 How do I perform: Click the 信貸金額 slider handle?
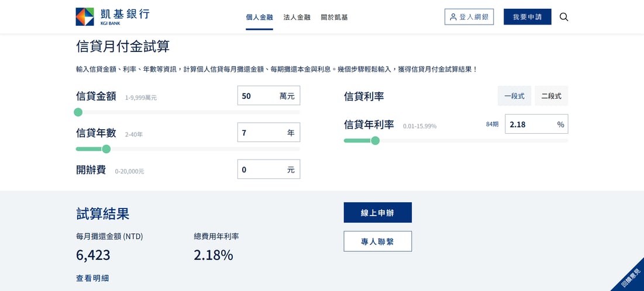pyautogui.click(x=78, y=112)
